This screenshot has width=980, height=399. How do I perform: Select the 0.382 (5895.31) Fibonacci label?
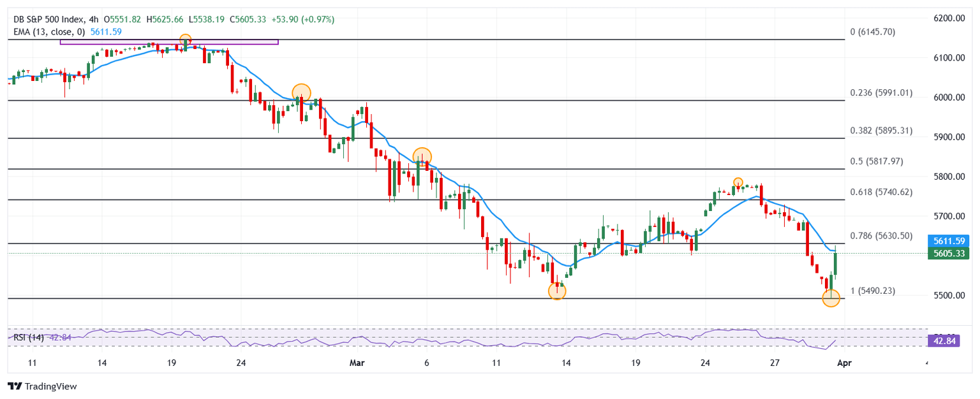tap(881, 131)
